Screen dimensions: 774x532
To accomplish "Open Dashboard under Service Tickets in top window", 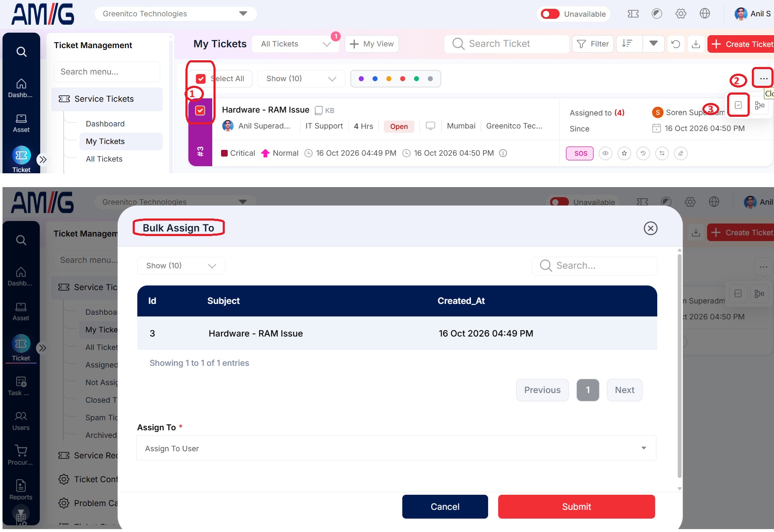I will (x=105, y=124).
